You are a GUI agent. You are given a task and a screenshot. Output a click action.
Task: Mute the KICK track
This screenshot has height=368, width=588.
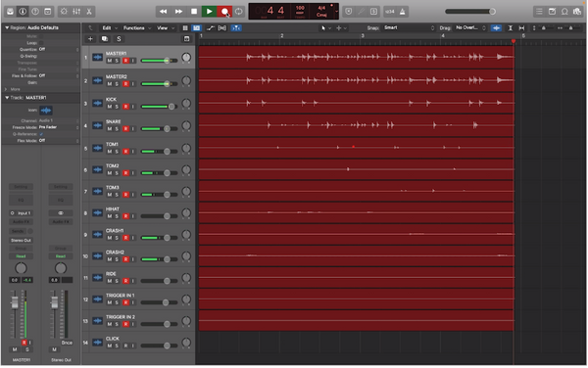[x=110, y=107]
